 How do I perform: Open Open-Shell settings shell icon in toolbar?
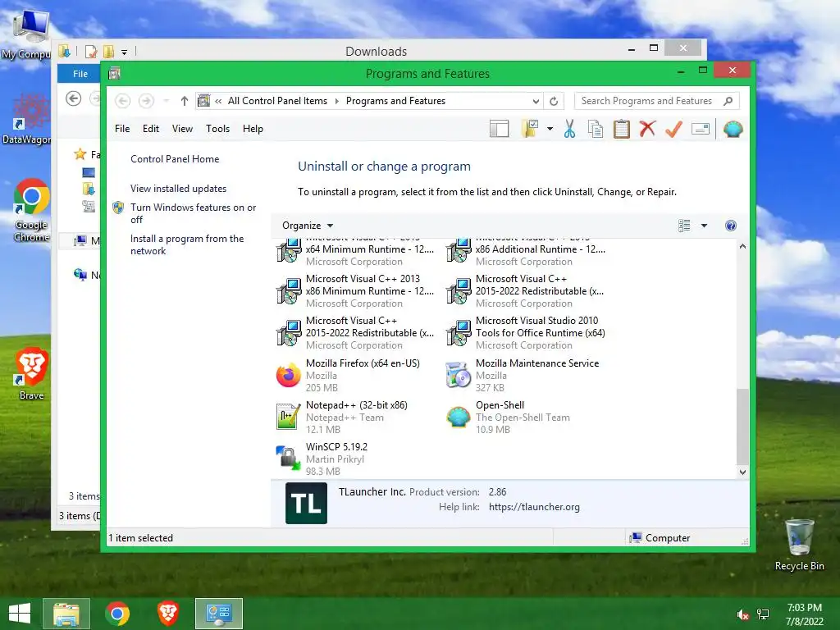click(733, 129)
